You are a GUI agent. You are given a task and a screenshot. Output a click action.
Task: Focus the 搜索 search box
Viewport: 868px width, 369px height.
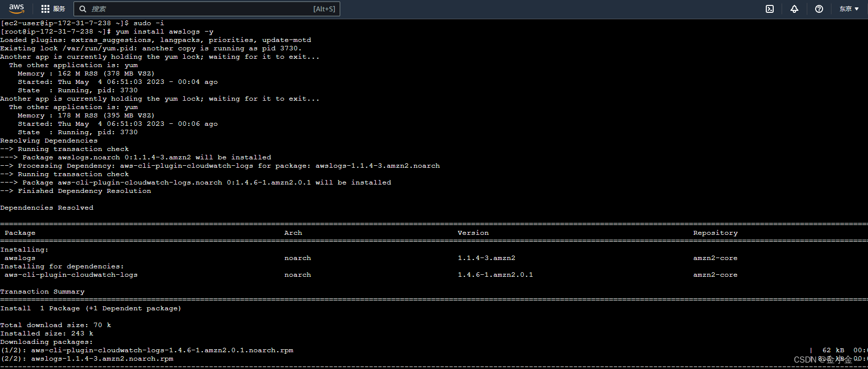click(x=207, y=9)
